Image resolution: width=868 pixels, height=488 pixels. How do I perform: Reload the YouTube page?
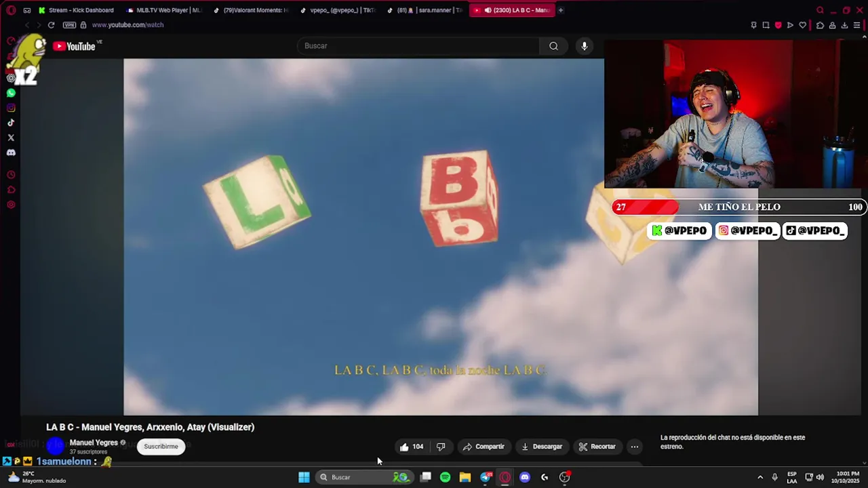(51, 25)
